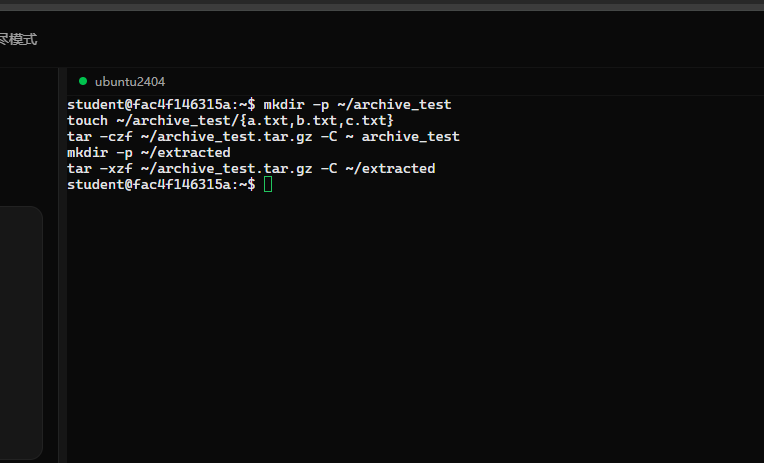Click the touch ~/archive_test command line

pyautogui.click(x=230, y=120)
